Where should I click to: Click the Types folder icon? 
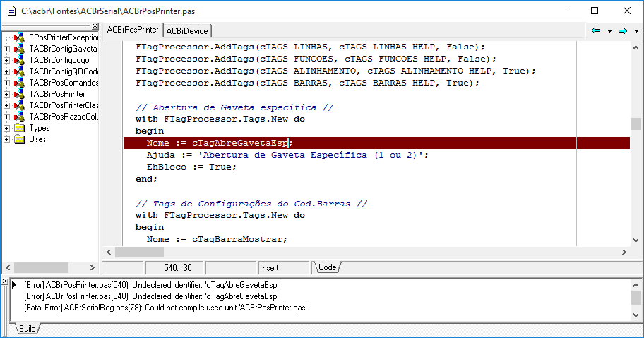(x=19, y=128)
